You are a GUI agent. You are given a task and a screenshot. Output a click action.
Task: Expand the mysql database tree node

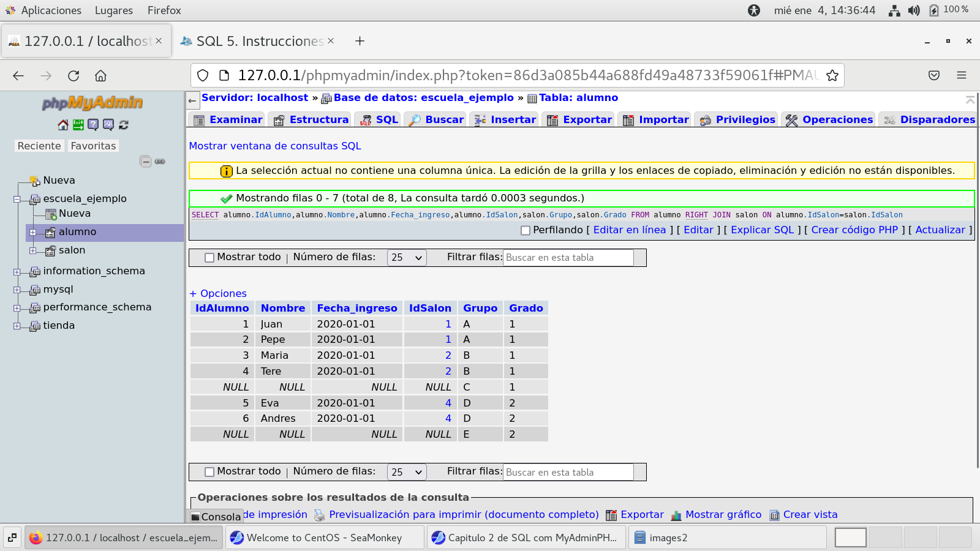click(17, 290)
